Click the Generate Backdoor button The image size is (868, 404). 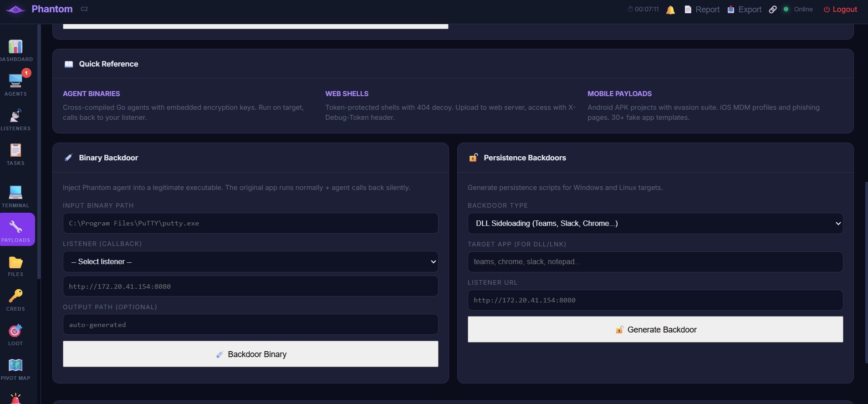click(655, 329)
